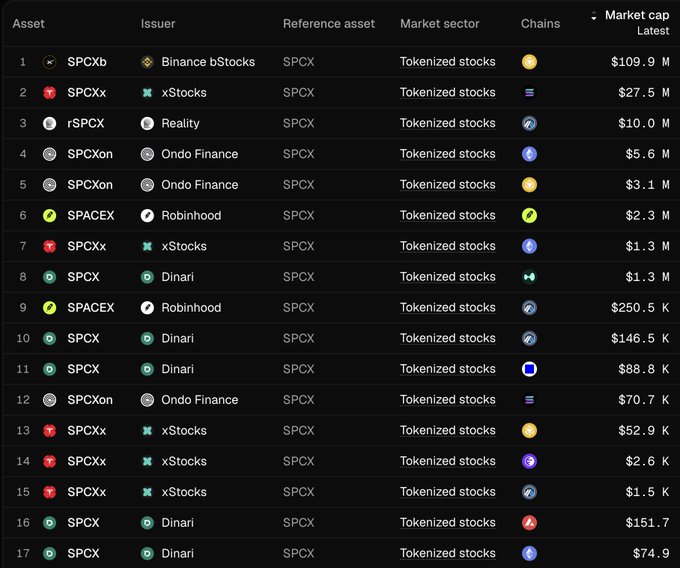Open Tokenized stocks link in row 10

(448, 339)
